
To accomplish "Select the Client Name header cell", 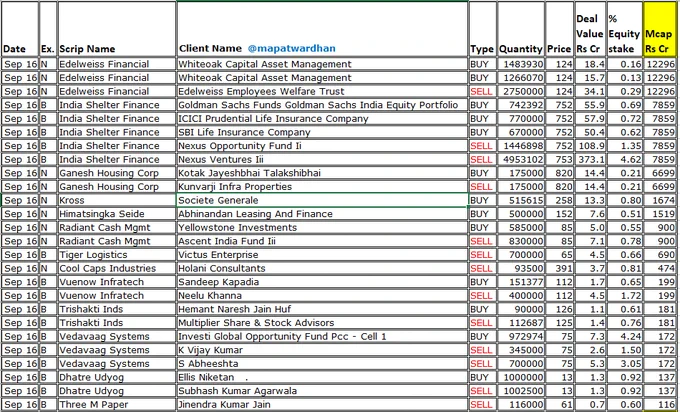I will (322, 29).
